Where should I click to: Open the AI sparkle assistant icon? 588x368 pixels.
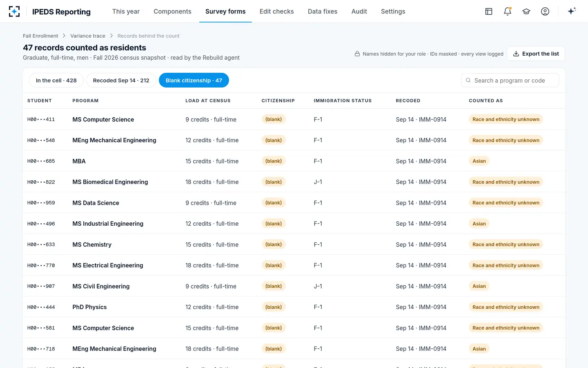tap(572, 11)
